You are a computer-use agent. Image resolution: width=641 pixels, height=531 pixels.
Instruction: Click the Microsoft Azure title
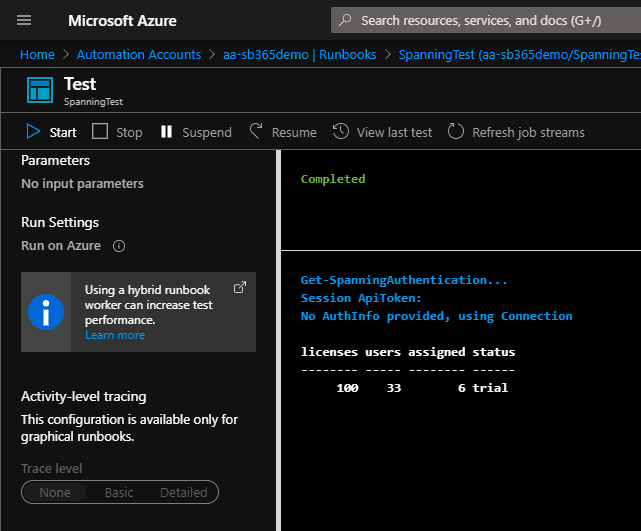tap(122, 20)
